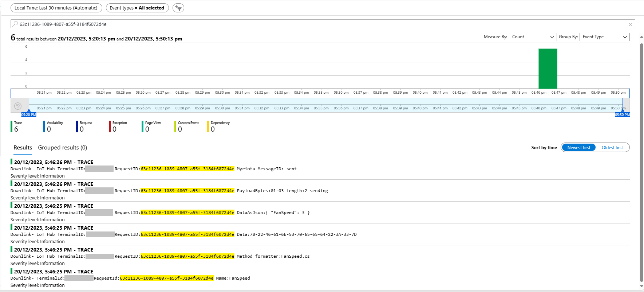The height and width of the screenshot is (292, 644).
Task: Toggle the Exception event type filter
Action: (x=119, y=126)
